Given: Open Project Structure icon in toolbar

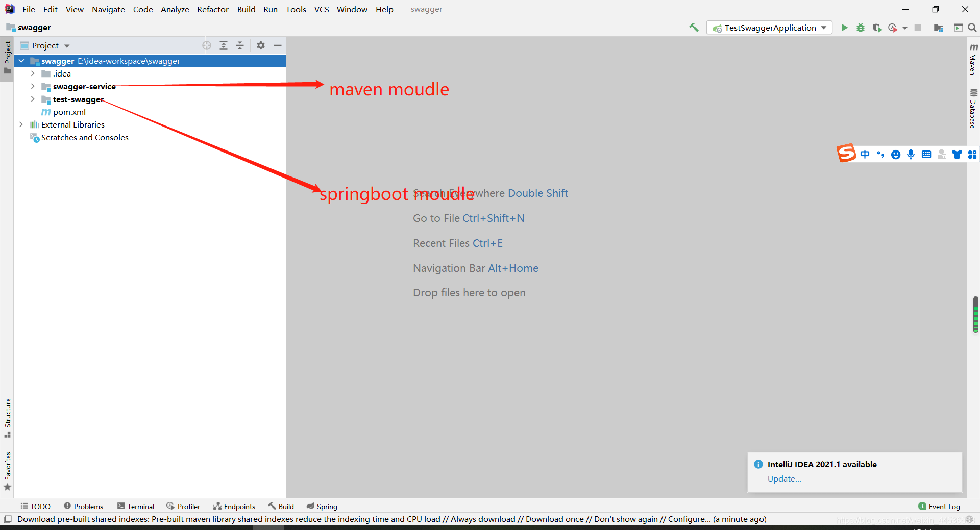Looking at the screenshot, I should 939,28.
